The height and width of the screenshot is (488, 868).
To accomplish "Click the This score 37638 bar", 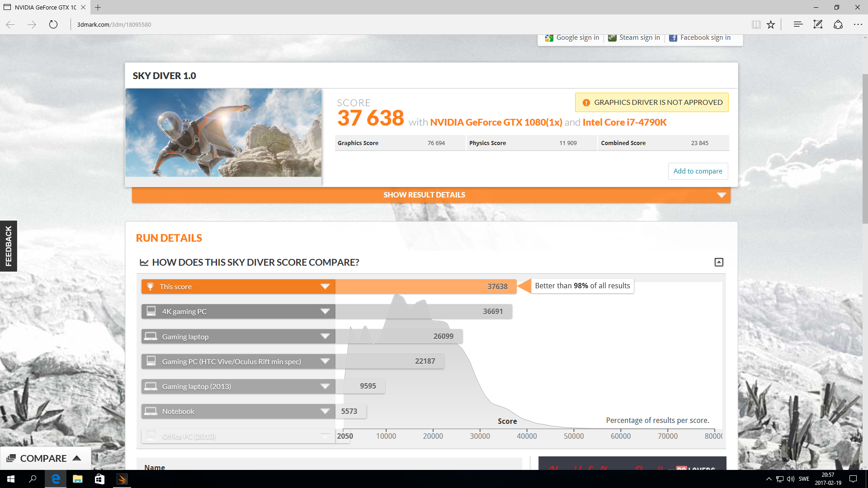I will click(426, 286).
